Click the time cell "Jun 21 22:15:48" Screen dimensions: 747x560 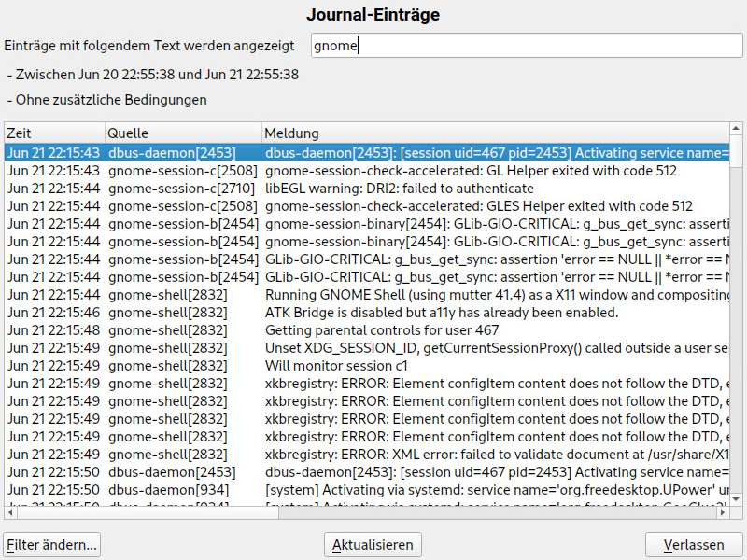pos(53,330)
